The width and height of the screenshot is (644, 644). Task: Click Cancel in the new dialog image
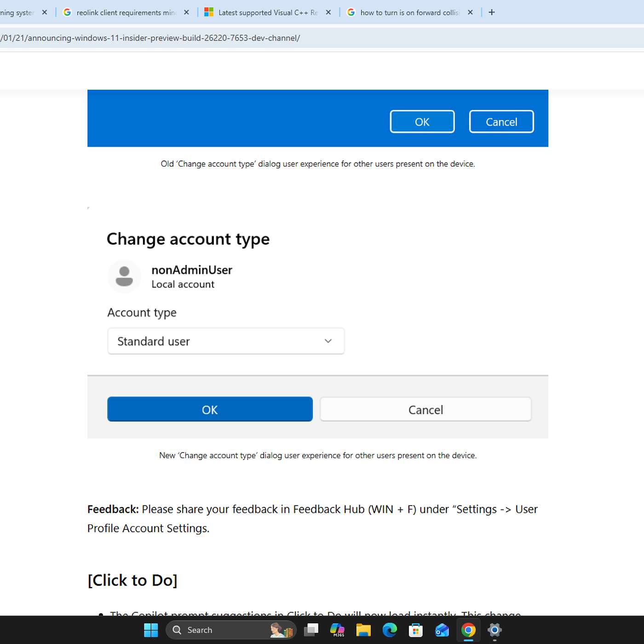click(425, 409)
